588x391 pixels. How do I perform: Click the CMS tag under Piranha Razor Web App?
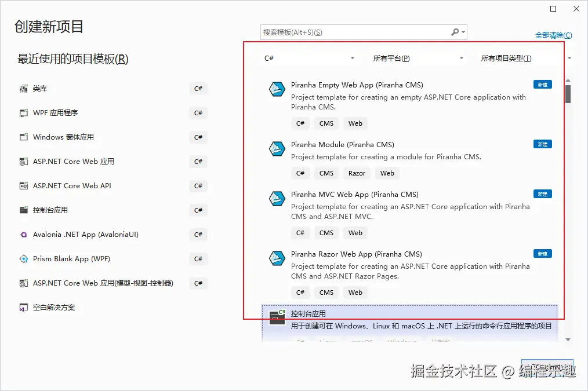pos(326,293)
